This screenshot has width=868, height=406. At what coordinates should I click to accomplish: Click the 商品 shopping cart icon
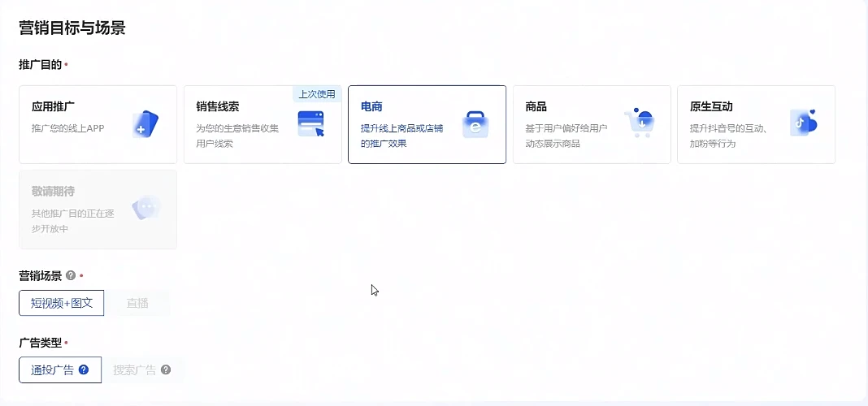(639, 123)
